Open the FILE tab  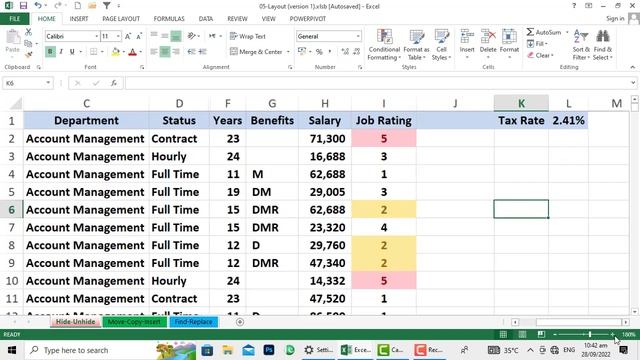click(x=14, y=19)
